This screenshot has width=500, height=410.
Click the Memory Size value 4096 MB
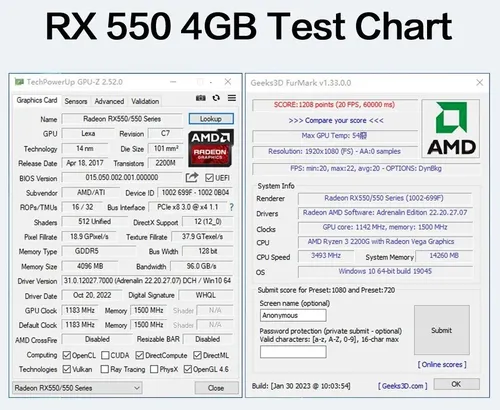tap(90, 266)
